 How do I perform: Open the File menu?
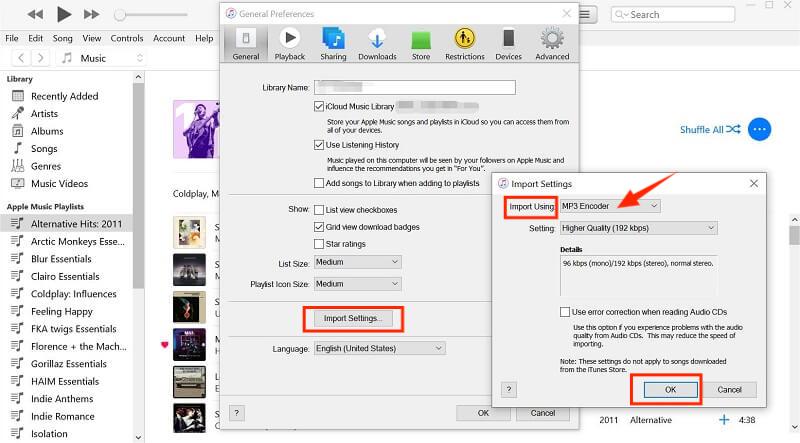tap(12, 38)
